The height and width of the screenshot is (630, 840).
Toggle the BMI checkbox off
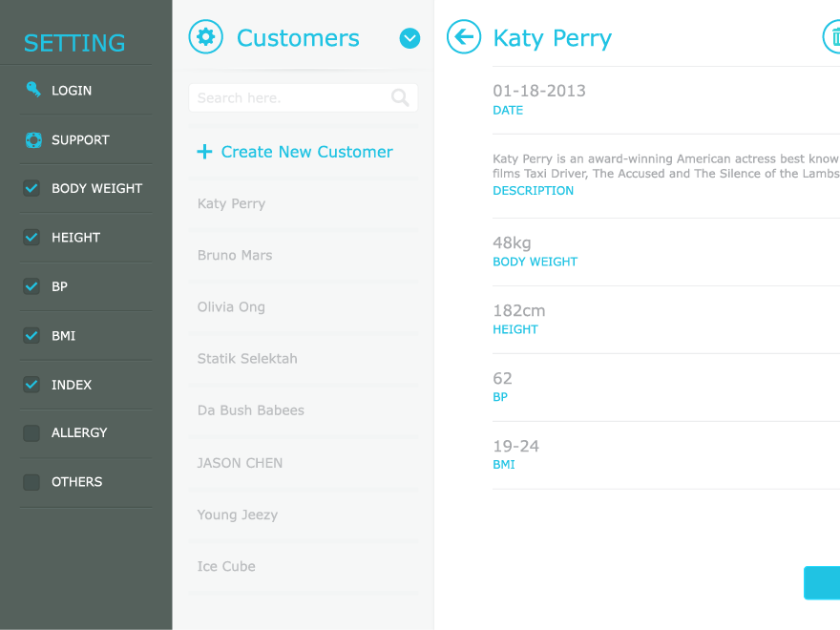[x=31, y=335]
